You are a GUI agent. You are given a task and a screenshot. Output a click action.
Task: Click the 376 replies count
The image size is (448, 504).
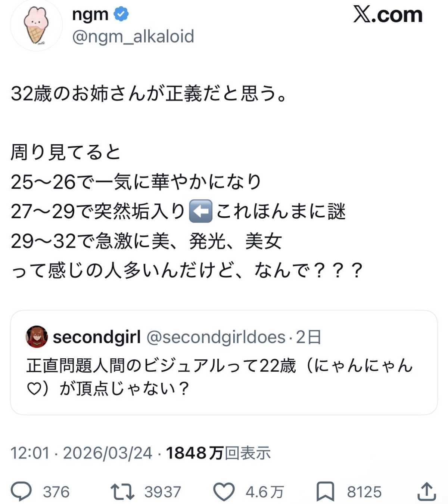56,492
